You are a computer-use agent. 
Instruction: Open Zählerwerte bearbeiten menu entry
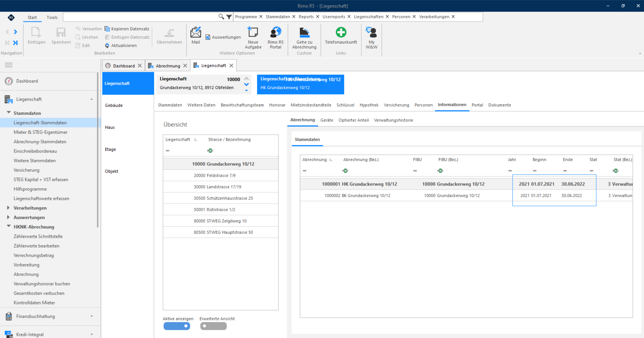point(37,246)
